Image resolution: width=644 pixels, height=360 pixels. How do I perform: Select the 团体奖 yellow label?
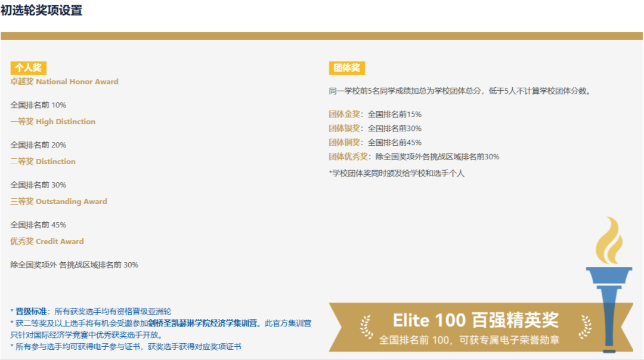coord(346,68)
